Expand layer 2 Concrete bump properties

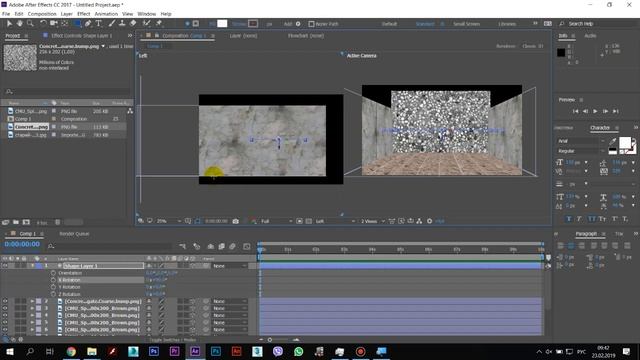coord(32,301)
